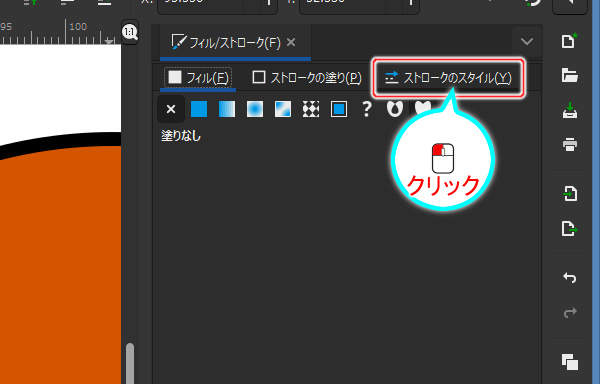
Task: Create new document from command bar
Action: (569, 41)
